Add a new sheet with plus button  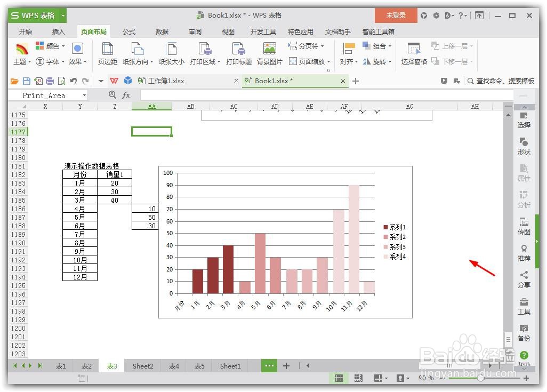[286, 366]
